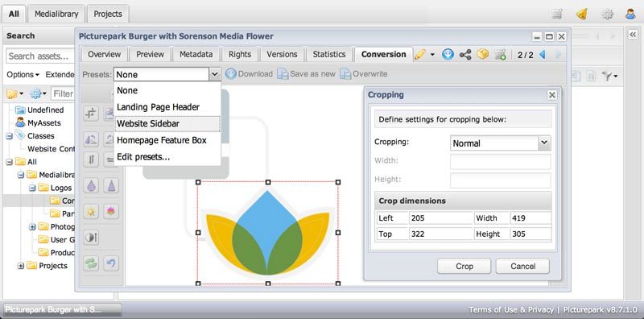Open Terms of Use & Privacy link

511,309
